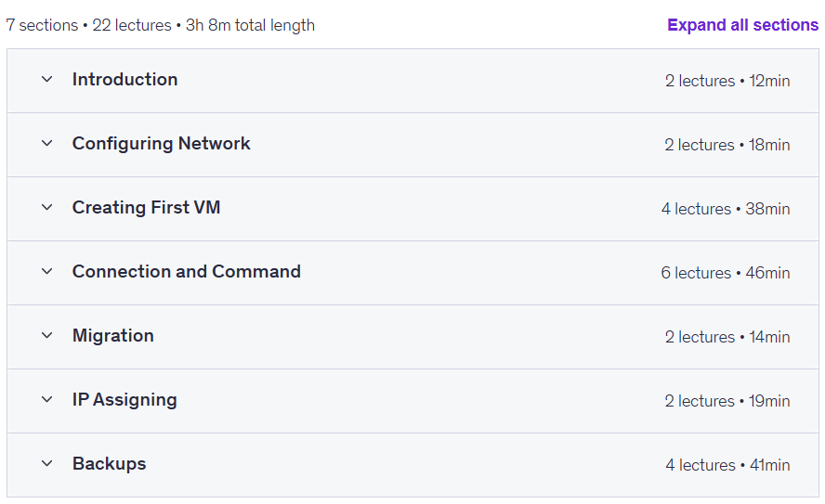Expand IP Assigning chevron icon
Image resolution: width=825 pixels, height=504 pixels.
tap(46, 400)
